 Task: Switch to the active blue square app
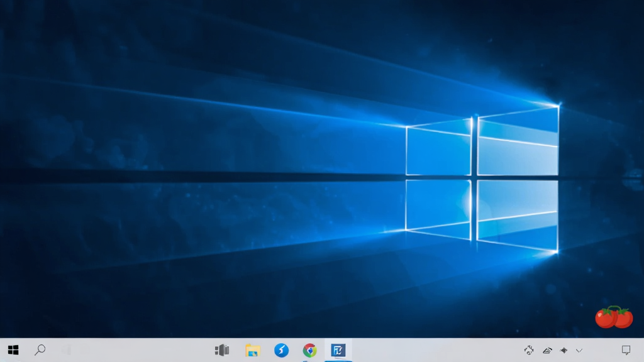tap(338, 350)
